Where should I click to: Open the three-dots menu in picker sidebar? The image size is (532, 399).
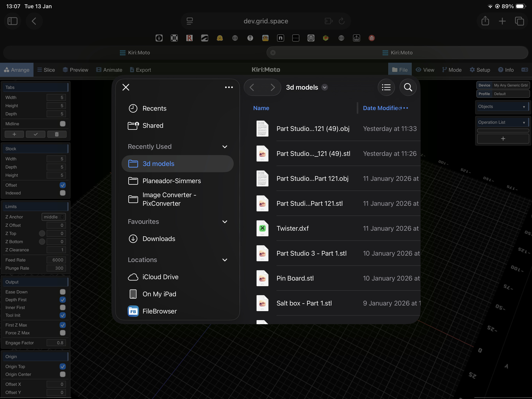pos(229,87)
